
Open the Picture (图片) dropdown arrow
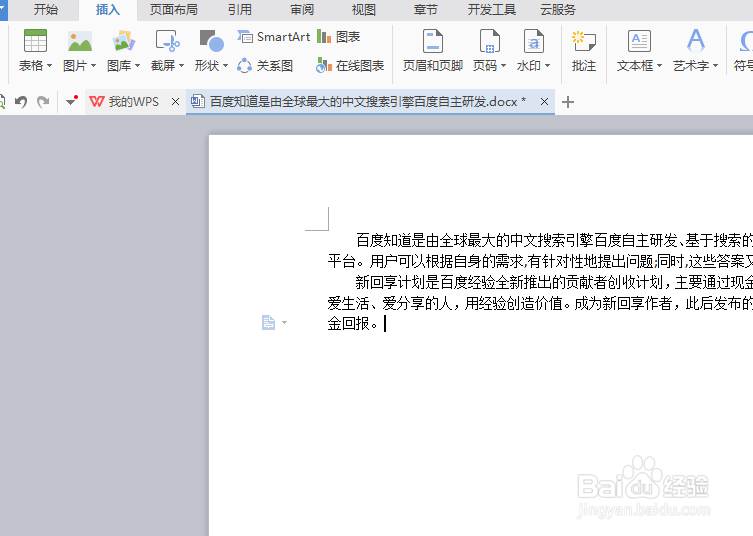pyautogui.click(x=94, y=66)
